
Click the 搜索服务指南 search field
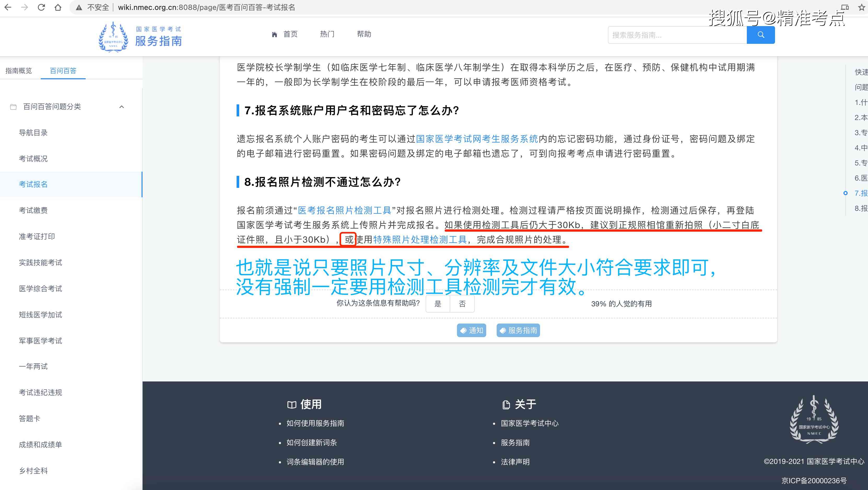tap(677, 35)
